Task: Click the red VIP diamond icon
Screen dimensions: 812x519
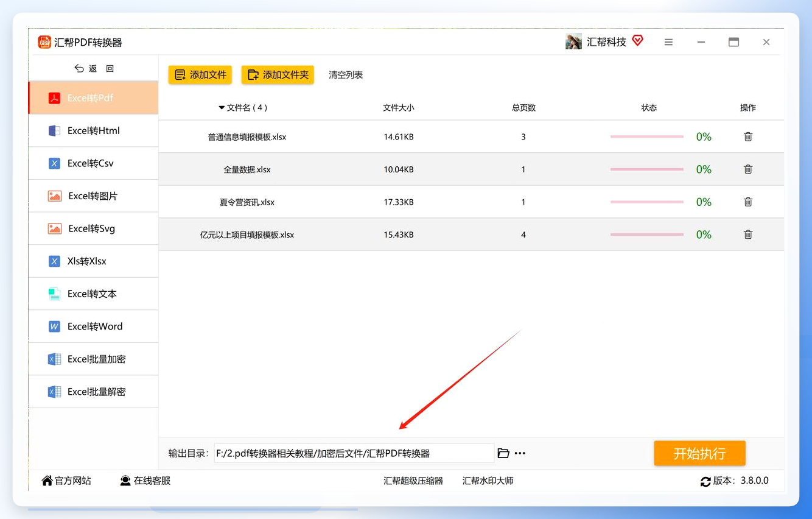Action: (637, 41)
